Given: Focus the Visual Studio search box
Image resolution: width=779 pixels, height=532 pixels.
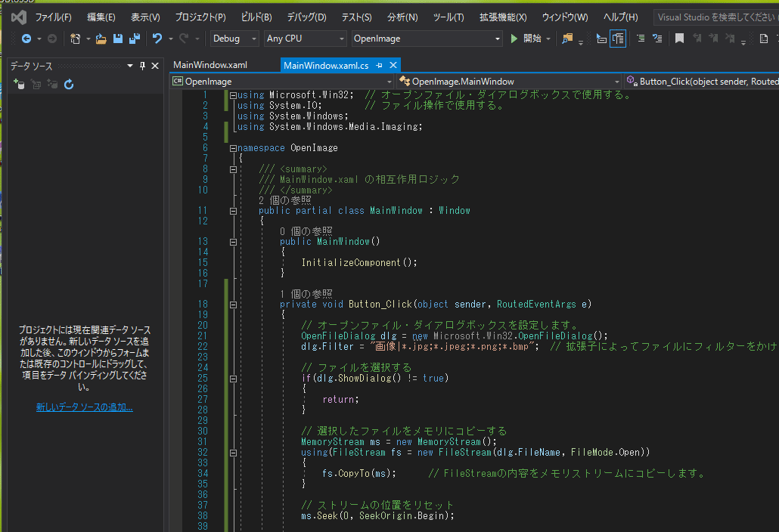Looking at the screenshot, I should point(716,17).
